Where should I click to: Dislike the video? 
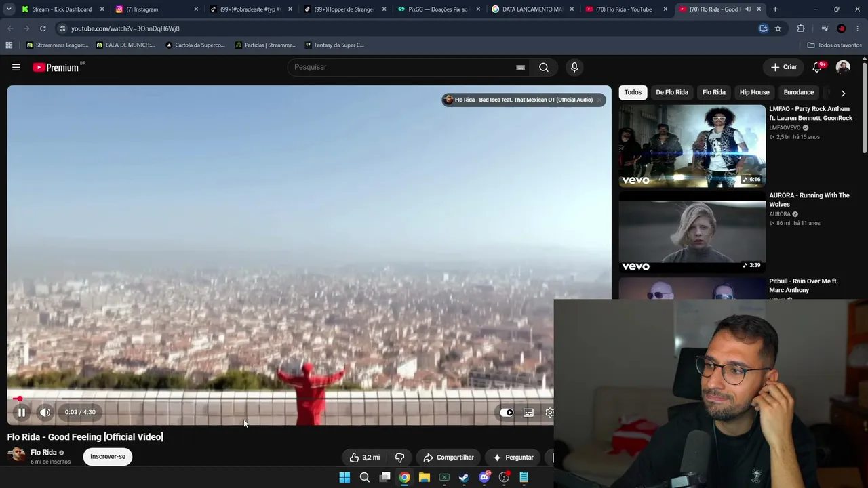[x=399, y=457]
